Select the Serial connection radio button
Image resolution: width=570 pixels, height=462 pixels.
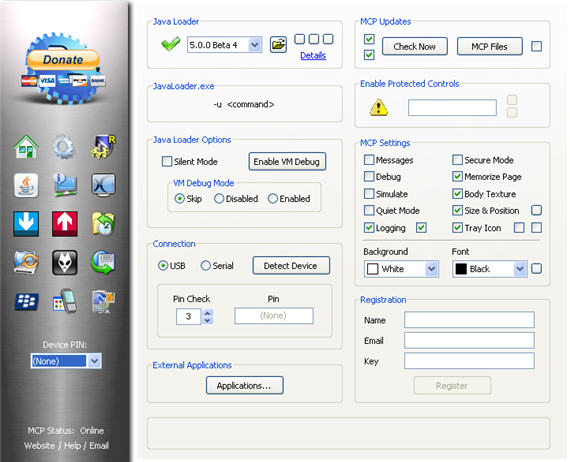coord(205,266)
